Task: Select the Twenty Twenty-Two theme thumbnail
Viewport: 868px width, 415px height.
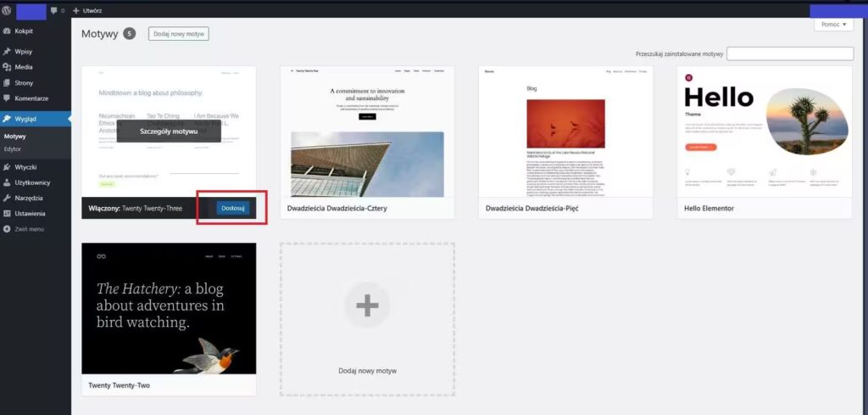Action: (169, 308)
